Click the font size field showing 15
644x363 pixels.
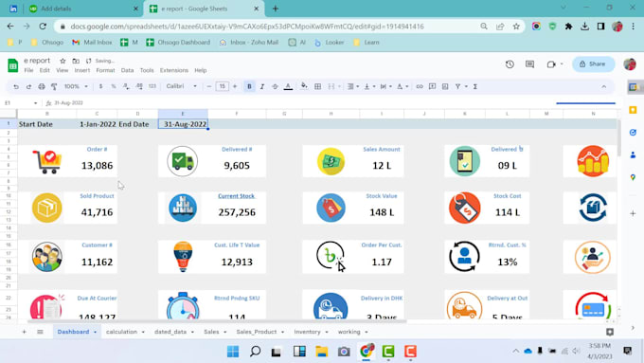pos(223,86)
